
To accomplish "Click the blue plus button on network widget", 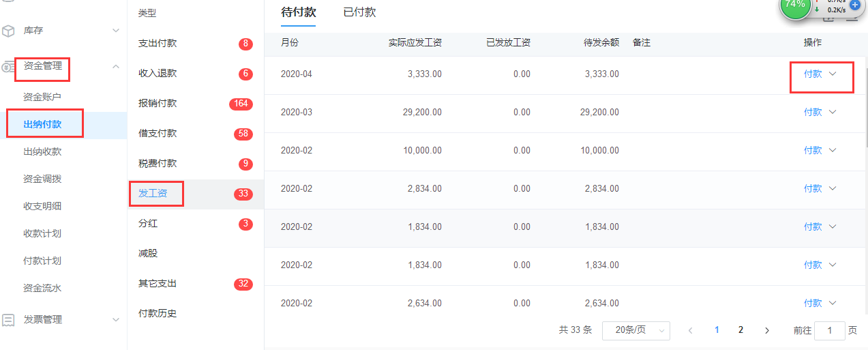I will click(855, 4).
